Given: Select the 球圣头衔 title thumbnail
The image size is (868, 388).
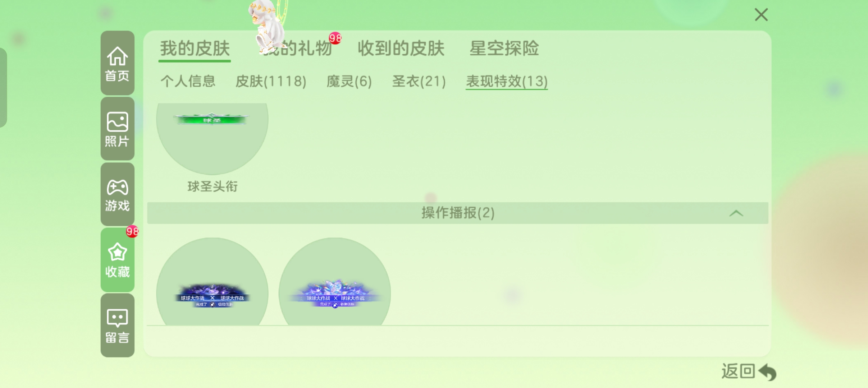Looking at the screenshot, I should pos(212,138).
